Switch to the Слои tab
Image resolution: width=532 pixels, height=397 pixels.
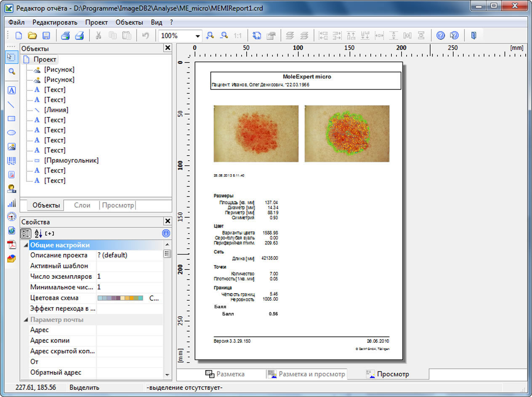coord(82,205)
